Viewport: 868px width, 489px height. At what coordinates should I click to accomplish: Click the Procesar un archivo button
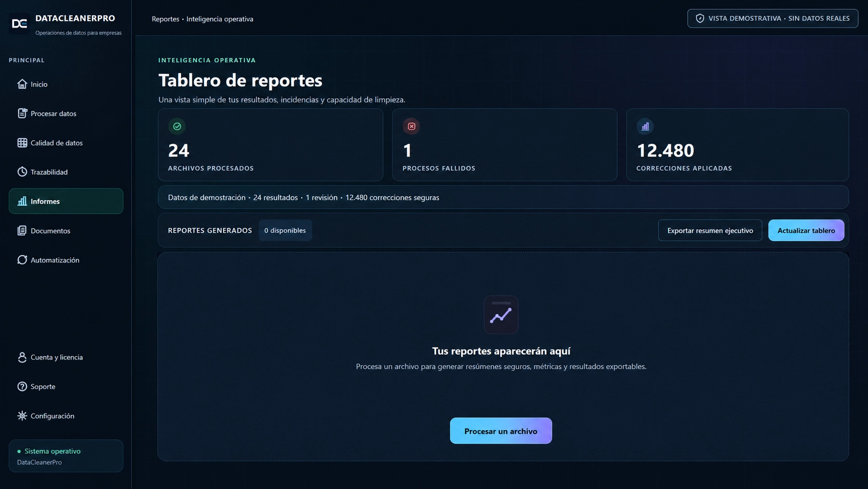[x=501, y=431]
